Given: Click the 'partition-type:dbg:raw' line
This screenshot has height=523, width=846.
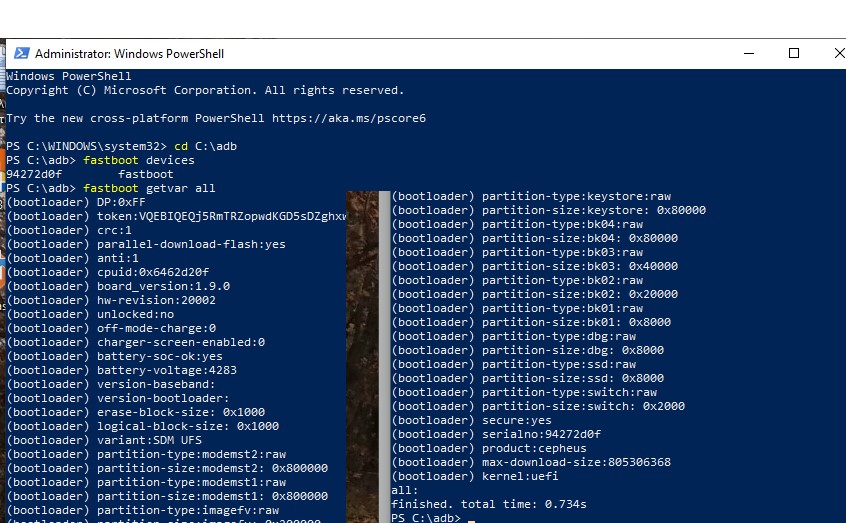Looking at the screenshot, I should click(x=514, y=337).
